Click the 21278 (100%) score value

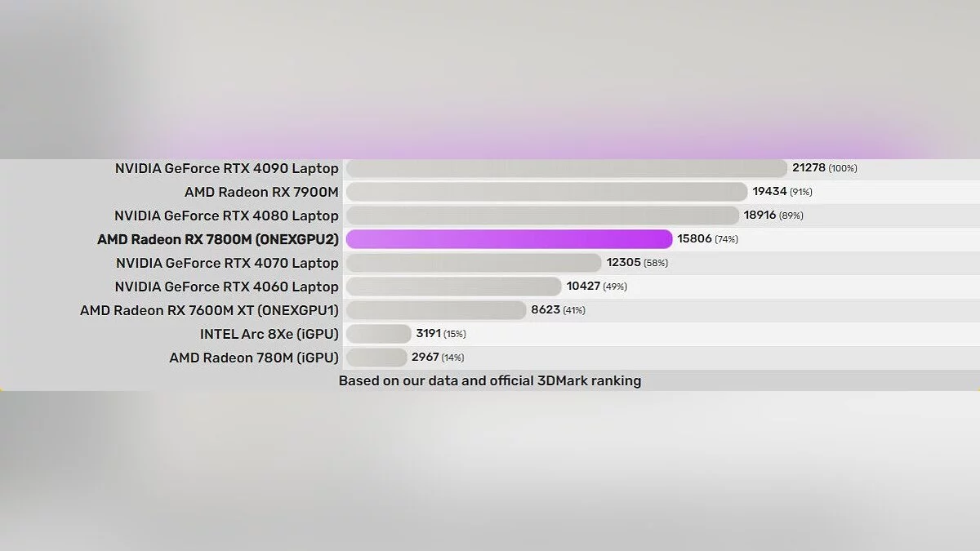(824, 168)
